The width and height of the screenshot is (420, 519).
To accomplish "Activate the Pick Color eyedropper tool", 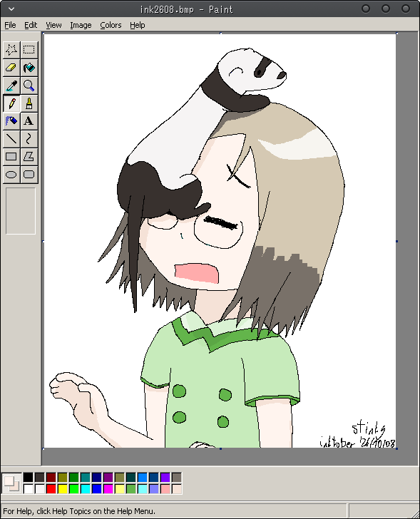I will (11, 86).
